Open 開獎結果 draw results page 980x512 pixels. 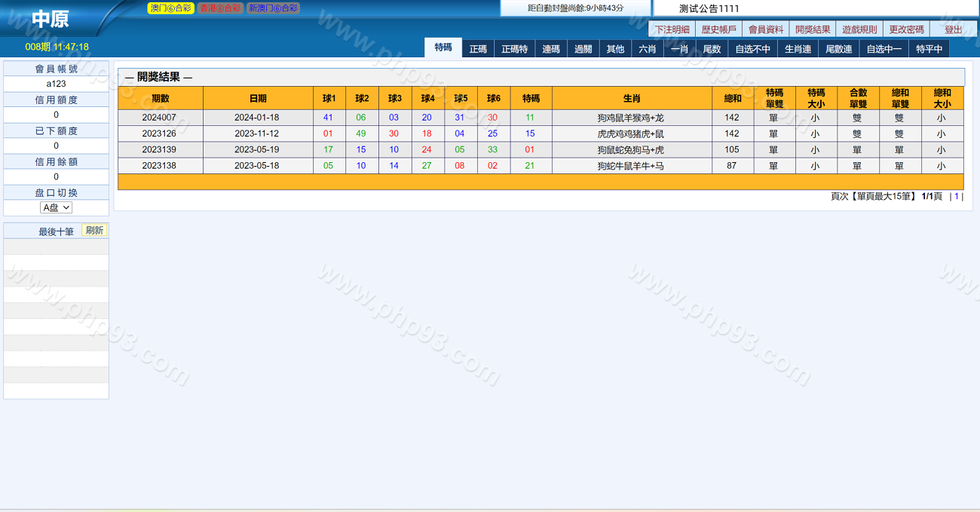tap(813, 29)
